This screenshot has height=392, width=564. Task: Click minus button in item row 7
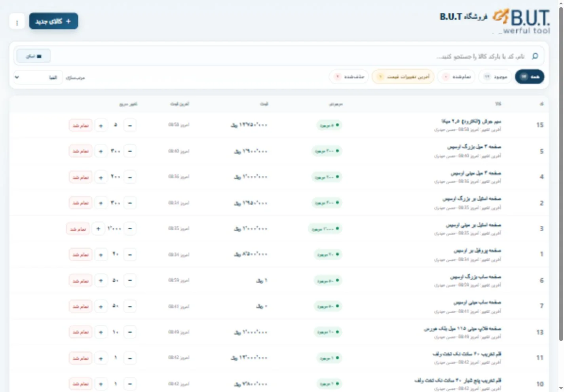[130, 306]
